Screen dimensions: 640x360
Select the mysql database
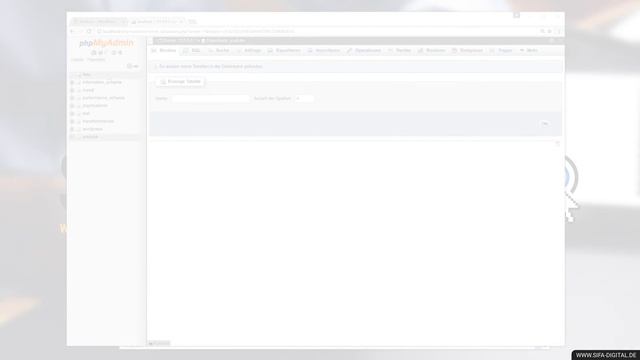[x=88, y=90]
